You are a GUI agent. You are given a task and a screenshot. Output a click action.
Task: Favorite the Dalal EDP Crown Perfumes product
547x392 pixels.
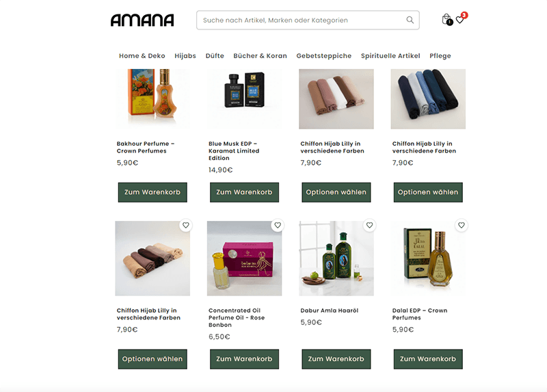(x=461, y=225)
